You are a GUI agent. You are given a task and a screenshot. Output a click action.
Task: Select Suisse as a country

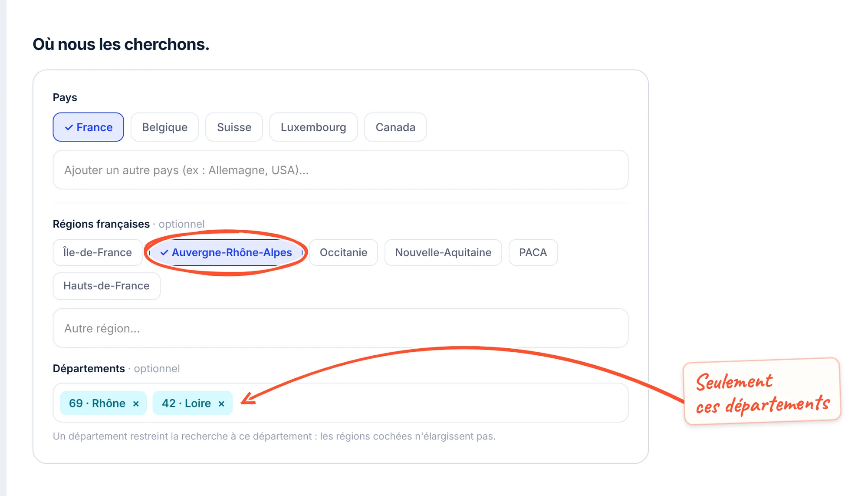point(234,127)
